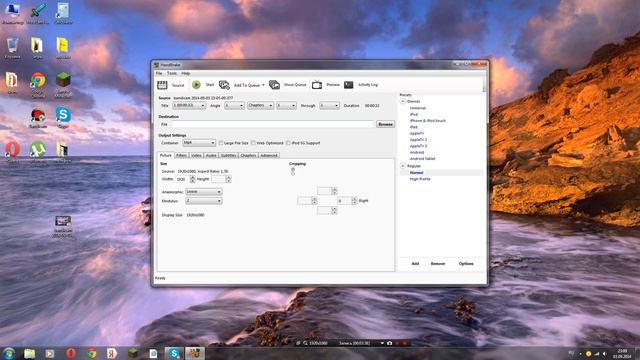Select Recycle Bin desktop icon
The width and height of the screenshot is (640, 360).
click(x=12, y=45)
